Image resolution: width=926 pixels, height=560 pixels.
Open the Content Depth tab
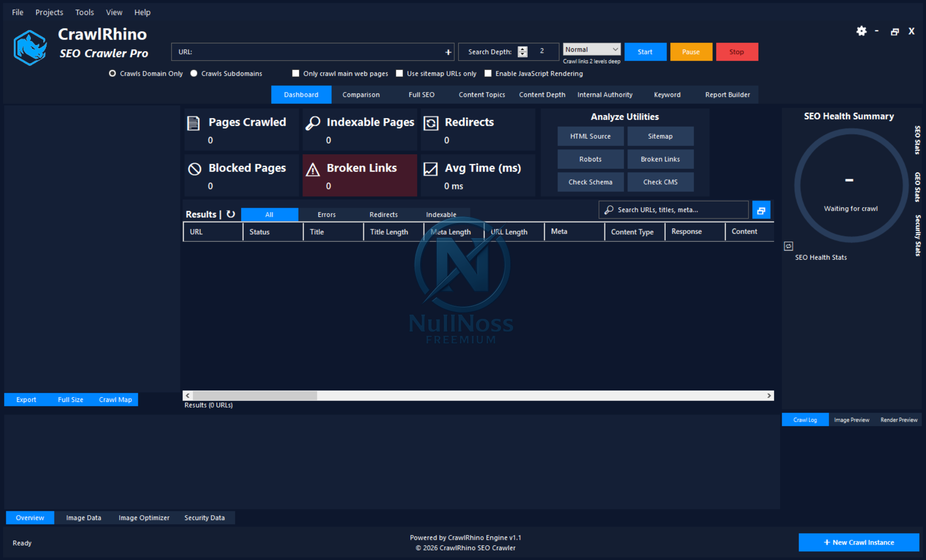point(542,95)
